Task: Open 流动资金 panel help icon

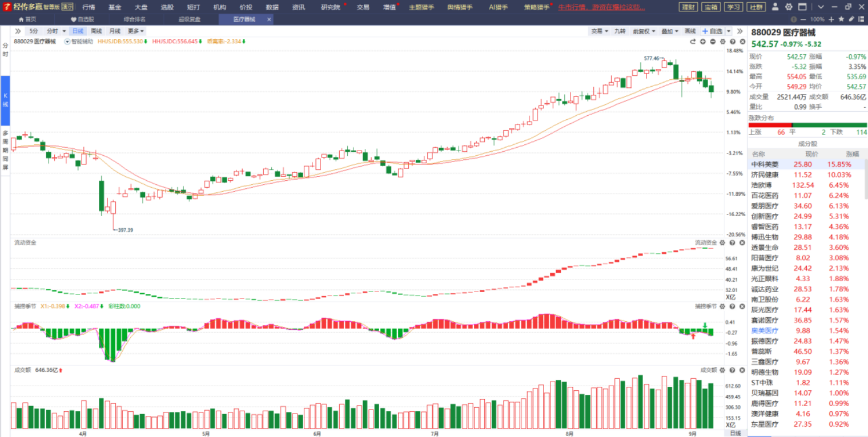Action: pos(733,242)
